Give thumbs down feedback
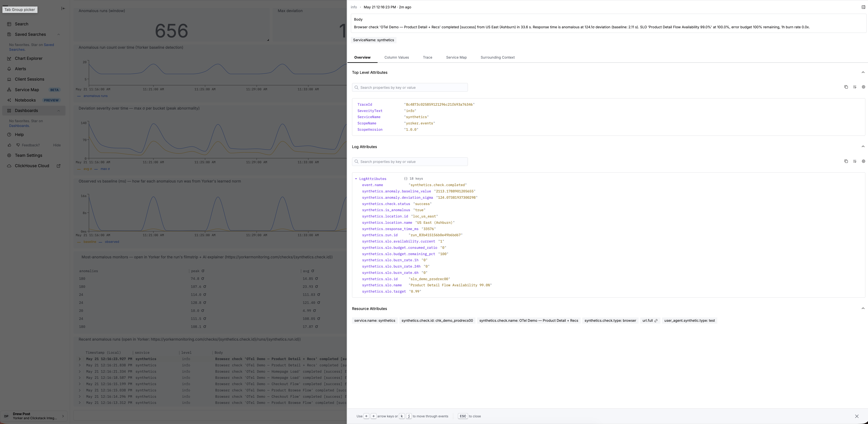868x424 pixels. coord(18,145)
